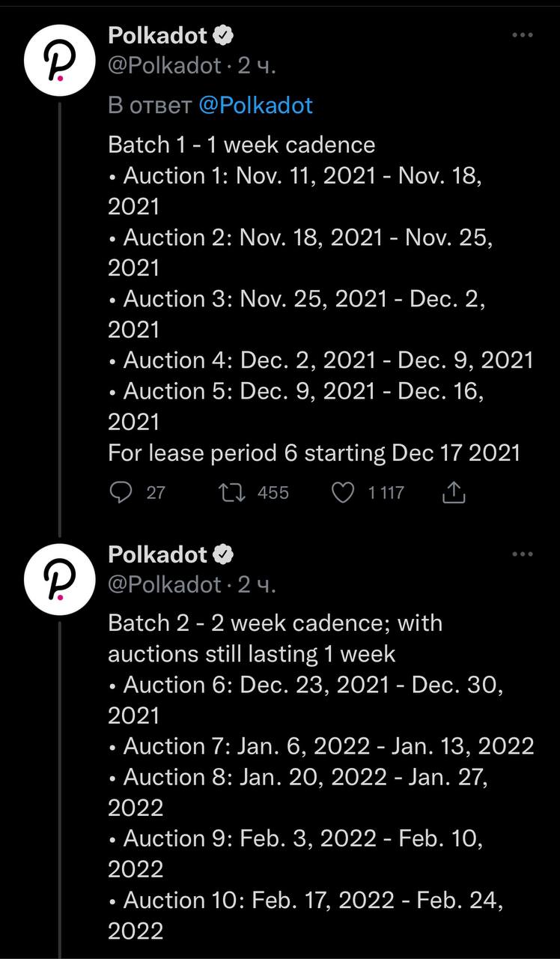Open three-dot menu on first tweet
The width and height of the screenshot is (560, 959).
(522, 35)
